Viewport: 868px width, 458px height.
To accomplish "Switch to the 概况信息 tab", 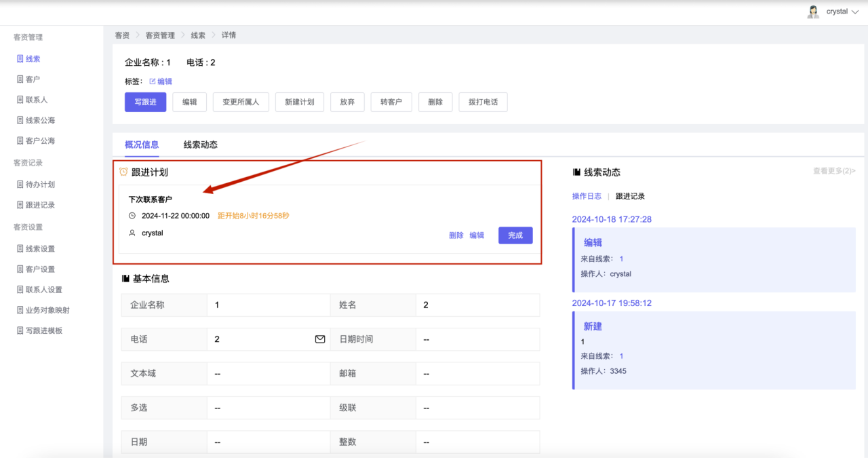I will [x=142, y=145].
